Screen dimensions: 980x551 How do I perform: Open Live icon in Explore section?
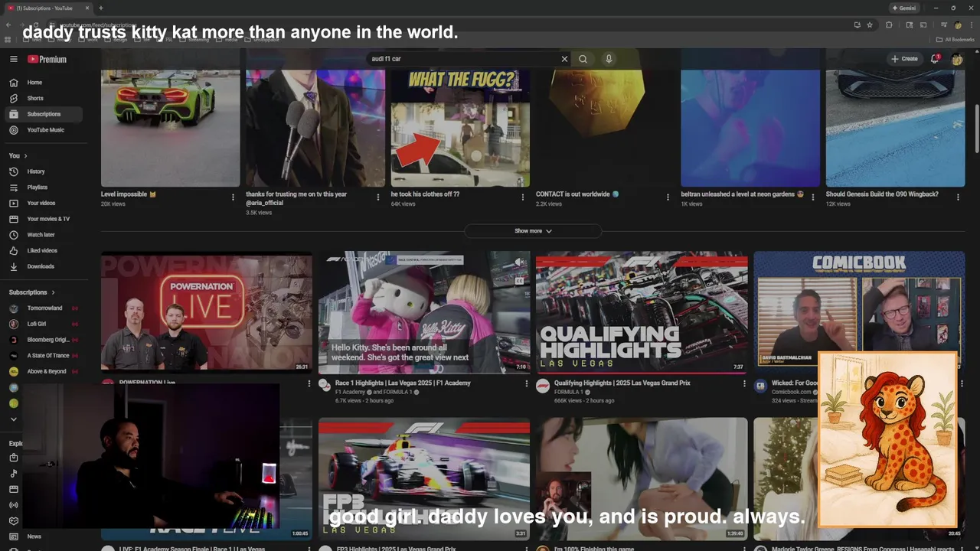(13, 505)
